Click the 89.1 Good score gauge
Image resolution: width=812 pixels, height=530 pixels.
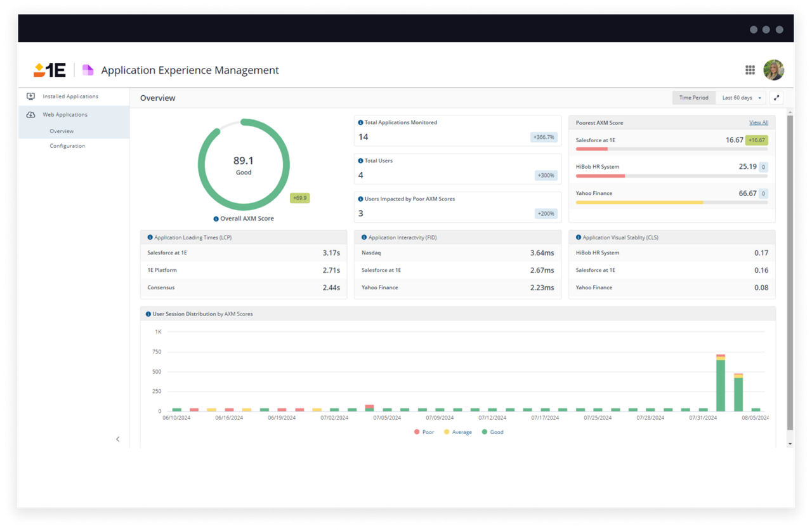pos(244,164)
